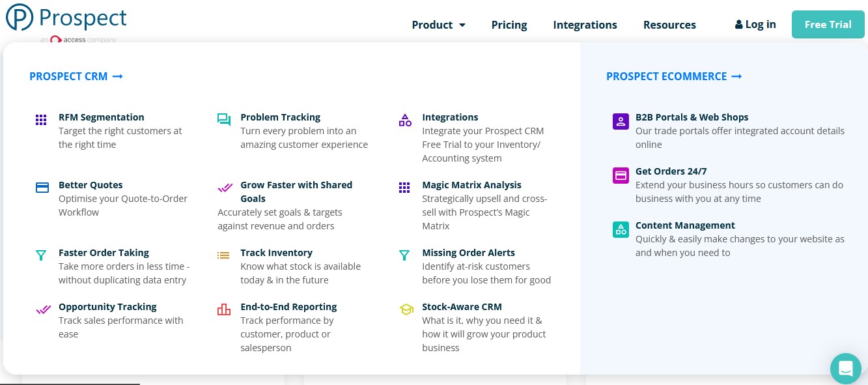Click the Content Management icon
868x385 pixels.
coord(621,229)
